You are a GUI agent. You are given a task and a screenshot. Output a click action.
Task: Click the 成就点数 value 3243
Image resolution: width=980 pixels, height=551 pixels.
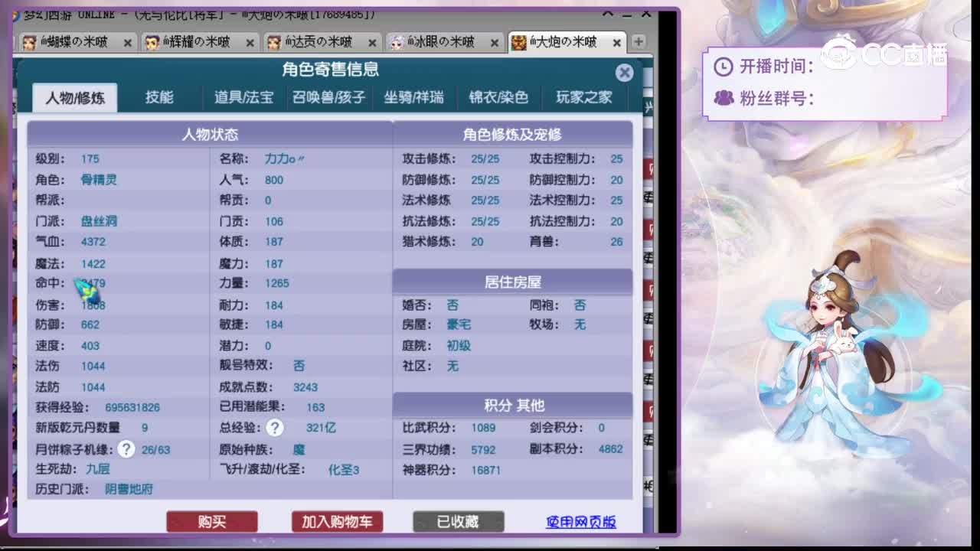[305, 387]
